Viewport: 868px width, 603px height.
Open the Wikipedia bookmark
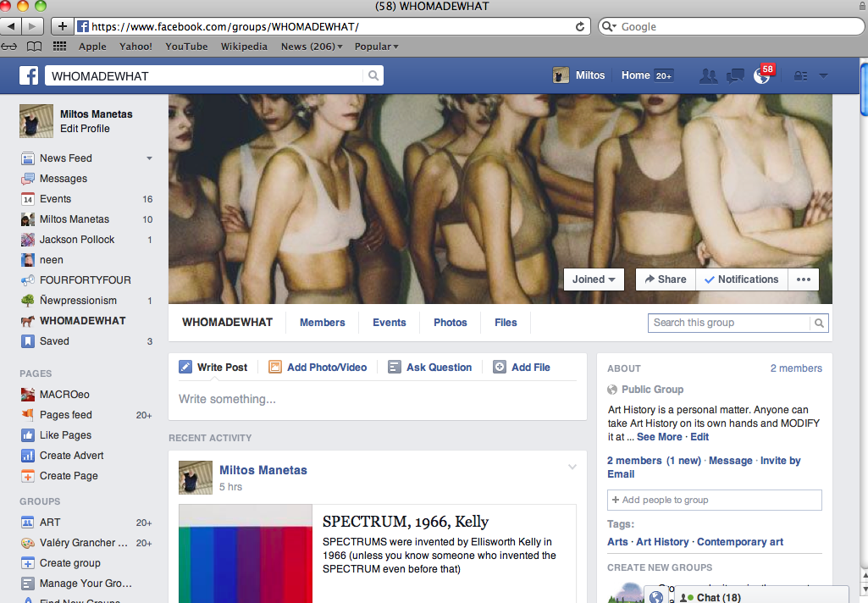244,47
